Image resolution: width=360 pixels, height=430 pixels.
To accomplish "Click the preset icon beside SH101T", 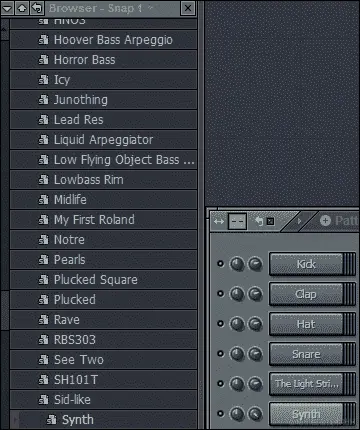I will tap(43, 380).
